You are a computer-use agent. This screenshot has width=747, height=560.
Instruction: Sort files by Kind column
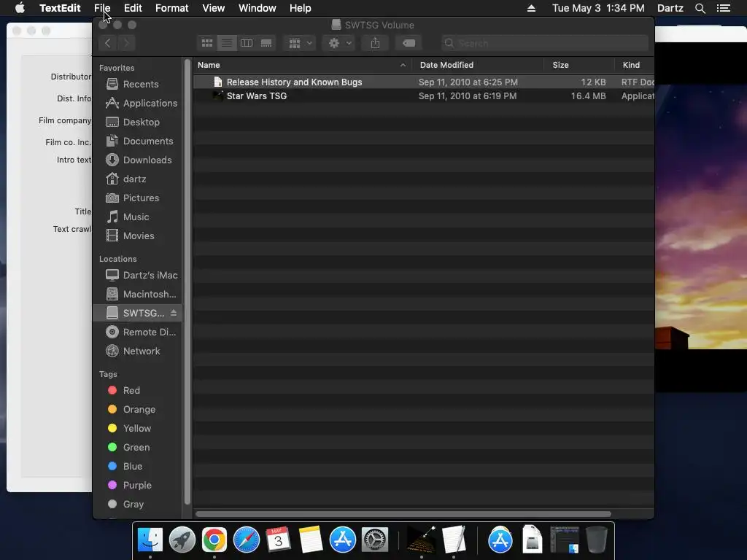634,65
